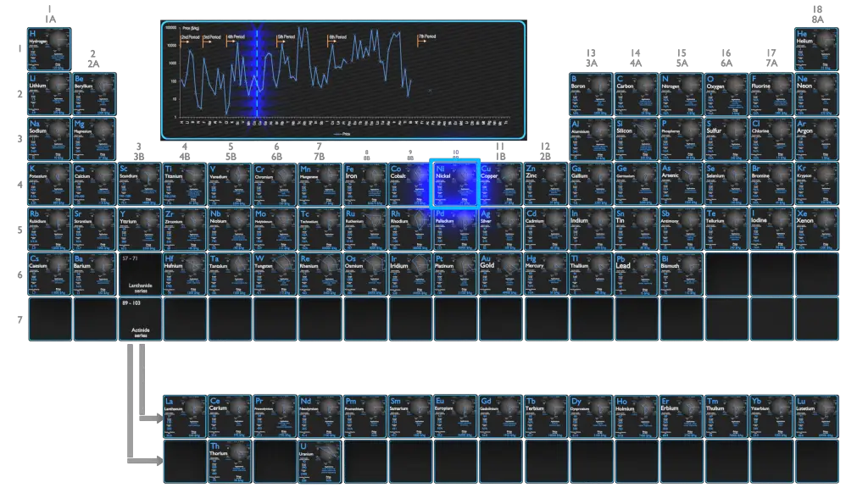Open the Beryllium element card
Screen dimensions: 868x488
coord(95,94)
